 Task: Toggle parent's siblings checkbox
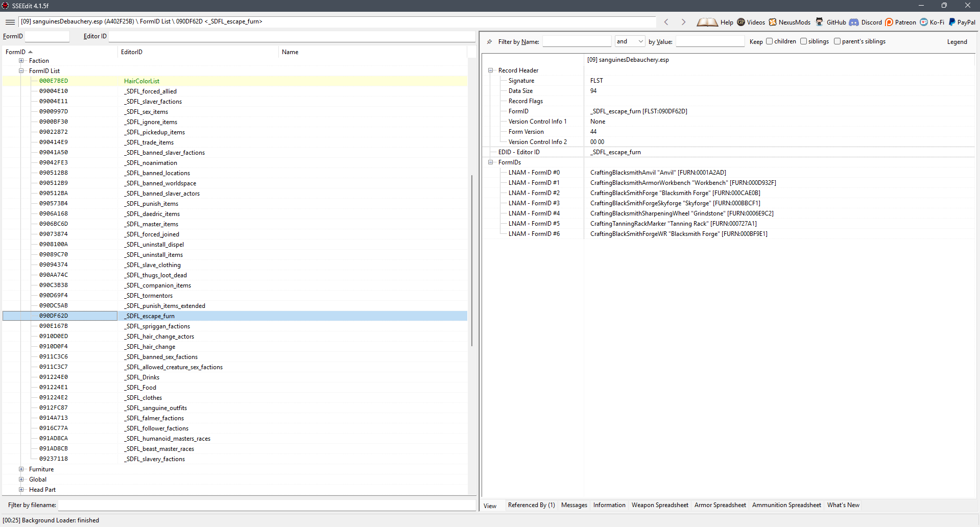(x=837, y=41)
